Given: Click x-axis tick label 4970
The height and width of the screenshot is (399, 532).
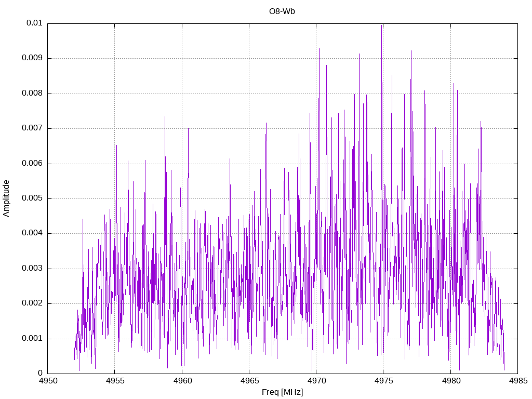Looking at the screenshot, I should pyautogui.click(x=316, y=381).
